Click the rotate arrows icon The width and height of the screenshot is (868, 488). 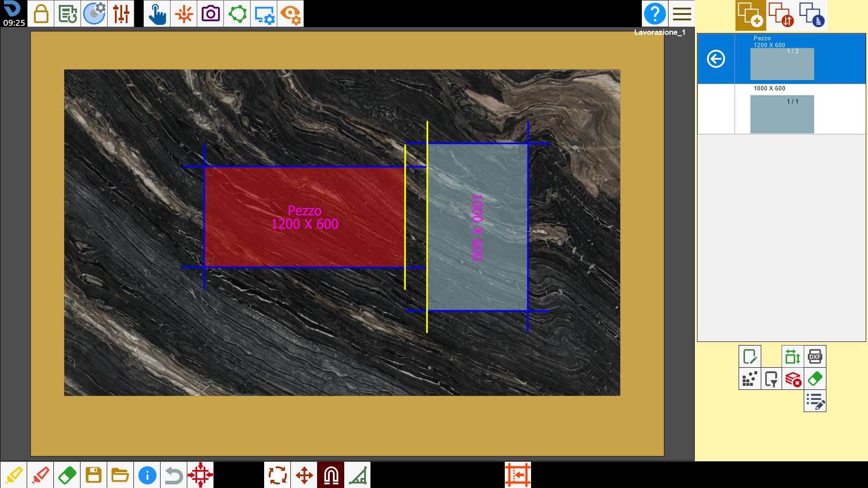tap(277, 475)
